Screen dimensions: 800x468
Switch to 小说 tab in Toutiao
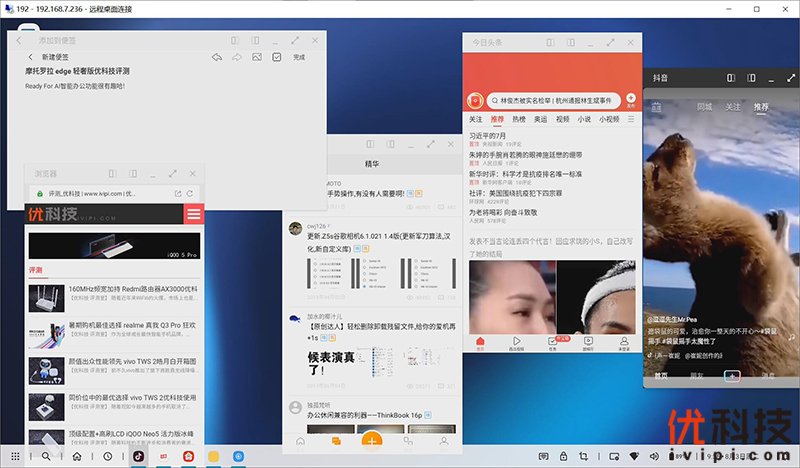click(x=584, y=119)
